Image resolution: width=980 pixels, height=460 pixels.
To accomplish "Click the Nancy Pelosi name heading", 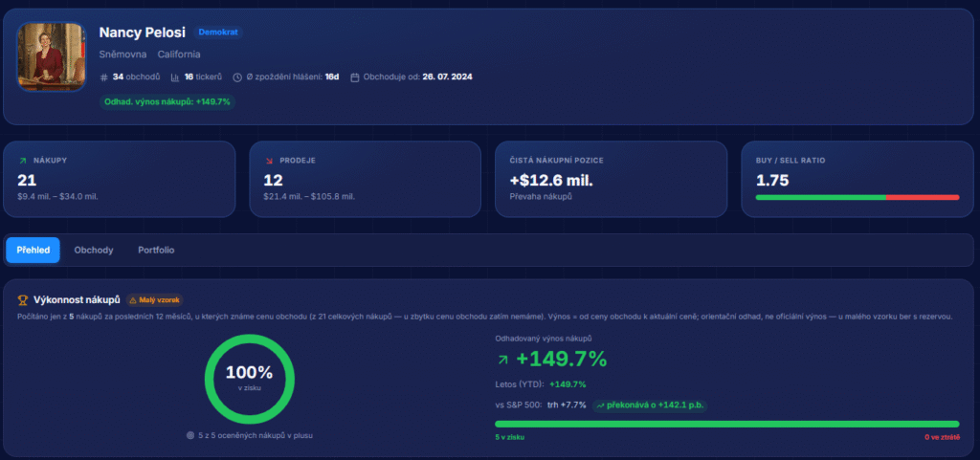I will click(142, 33).
